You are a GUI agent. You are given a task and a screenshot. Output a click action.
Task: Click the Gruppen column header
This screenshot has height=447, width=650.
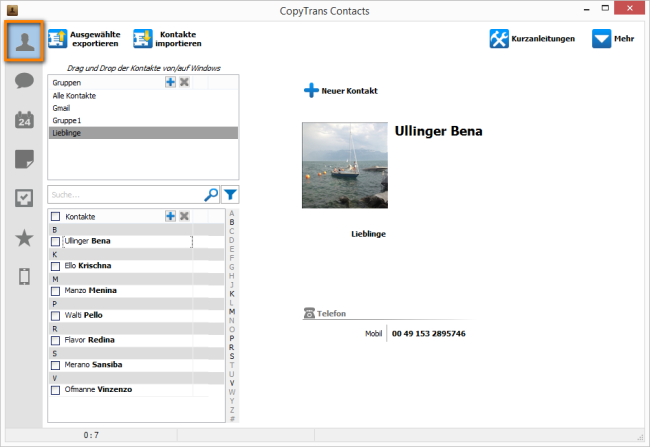point(66,83)
